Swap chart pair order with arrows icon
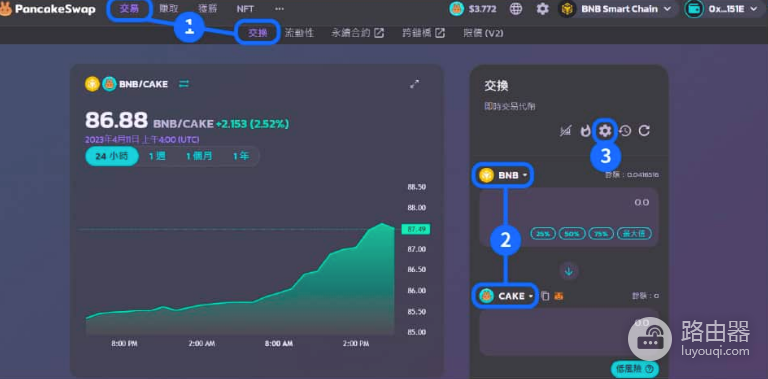This screenshot has height=379, width=768. click(x=184, y=84)
